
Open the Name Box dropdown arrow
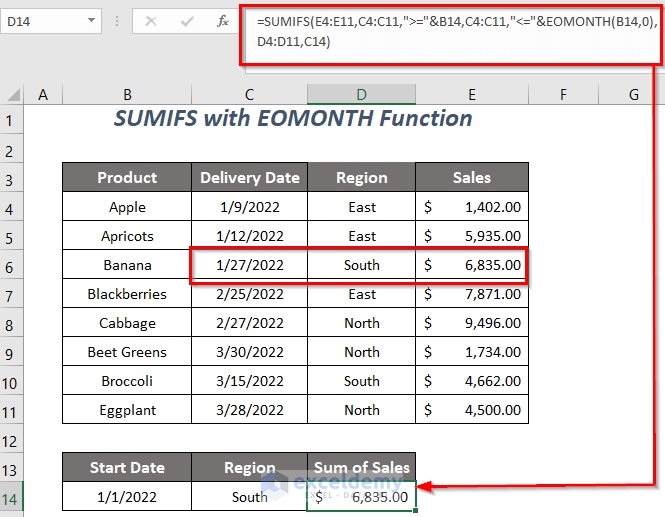[92, 21]
